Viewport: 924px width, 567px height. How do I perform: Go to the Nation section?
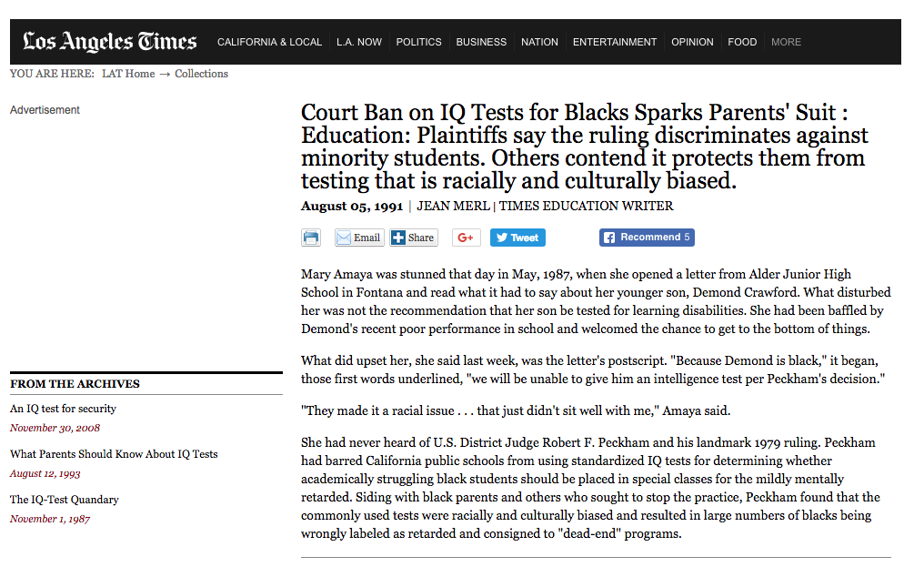coord(539,42)
